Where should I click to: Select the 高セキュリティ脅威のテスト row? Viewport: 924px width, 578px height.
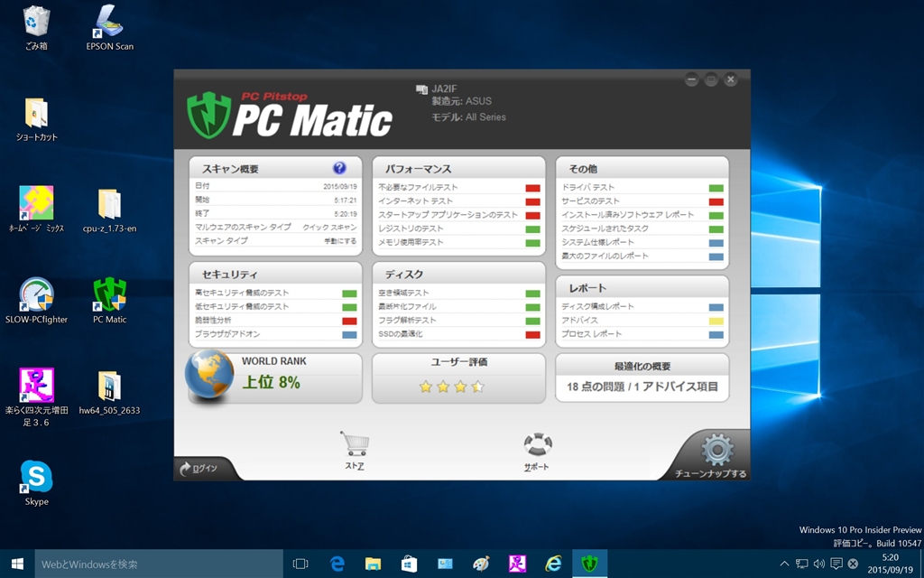(x=276, y=293)
